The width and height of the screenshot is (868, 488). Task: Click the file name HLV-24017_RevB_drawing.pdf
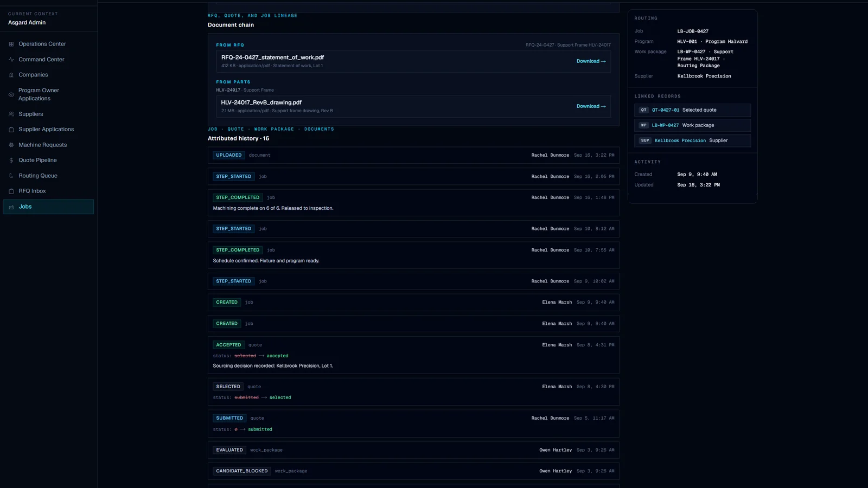coord(261,102)
